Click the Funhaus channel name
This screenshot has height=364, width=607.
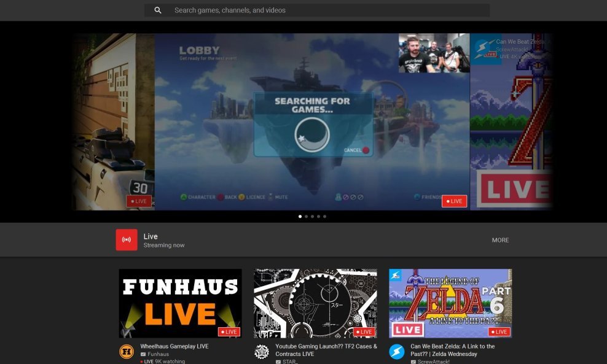pos(159,354)
